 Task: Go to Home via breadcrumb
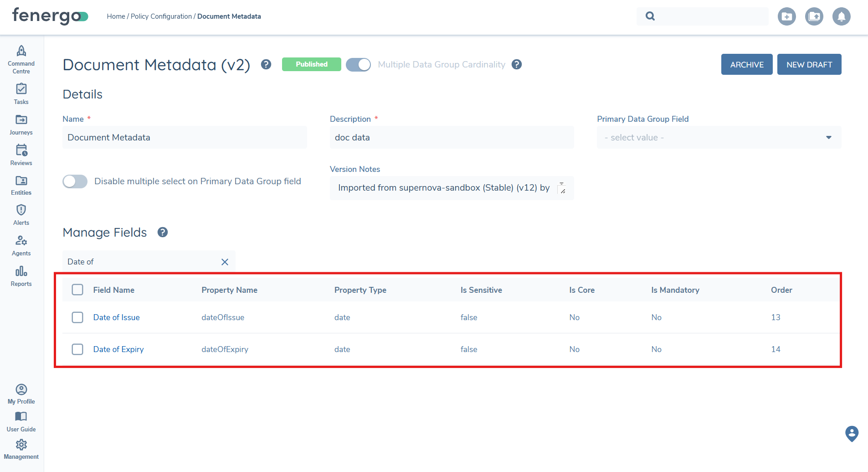point(116,16)
